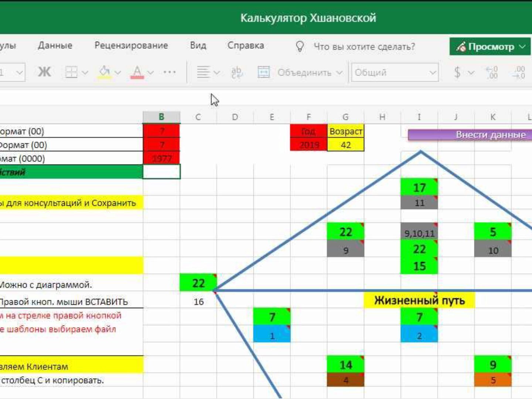
Task: Expand the font color dropdown arrow
Action: click(150, 72)
